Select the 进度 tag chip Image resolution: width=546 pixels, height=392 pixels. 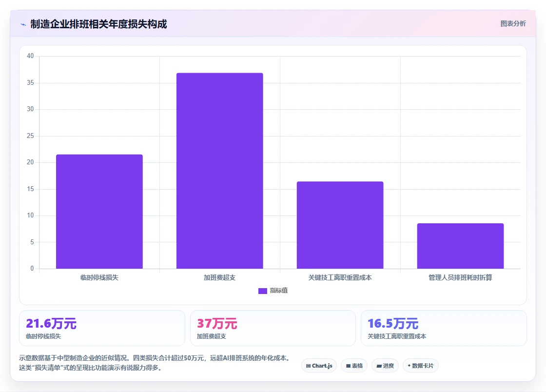(x=385, y=366)
